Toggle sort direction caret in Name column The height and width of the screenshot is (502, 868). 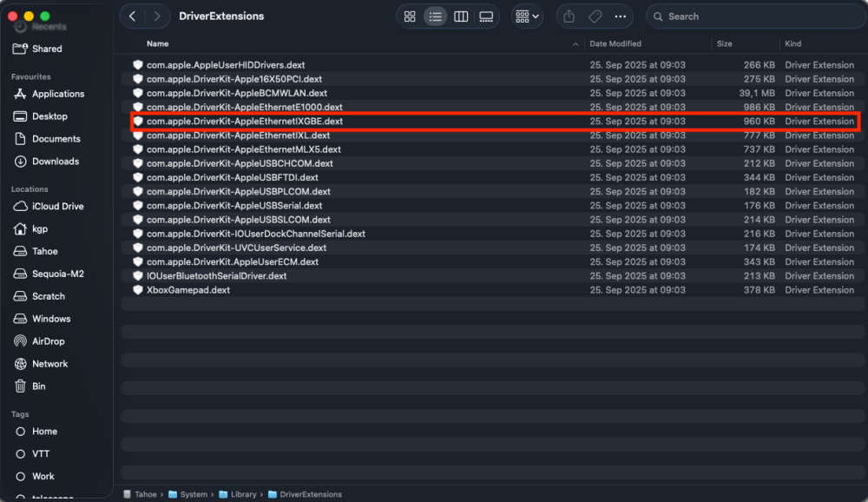tap(575, 44)
